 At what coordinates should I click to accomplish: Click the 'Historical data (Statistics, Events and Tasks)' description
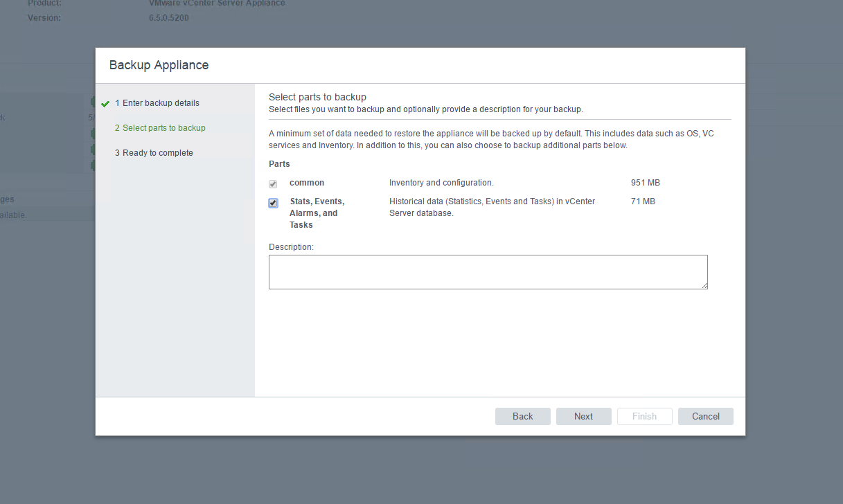pyautogui.click(x=493, y=207)
